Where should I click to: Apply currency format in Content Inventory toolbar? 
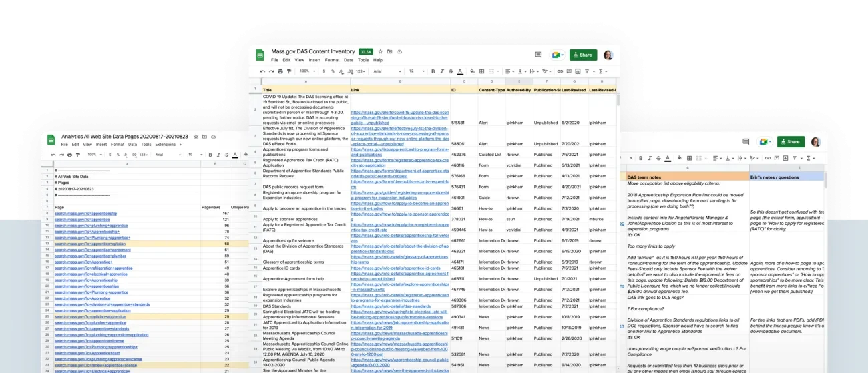click(324, 71)
